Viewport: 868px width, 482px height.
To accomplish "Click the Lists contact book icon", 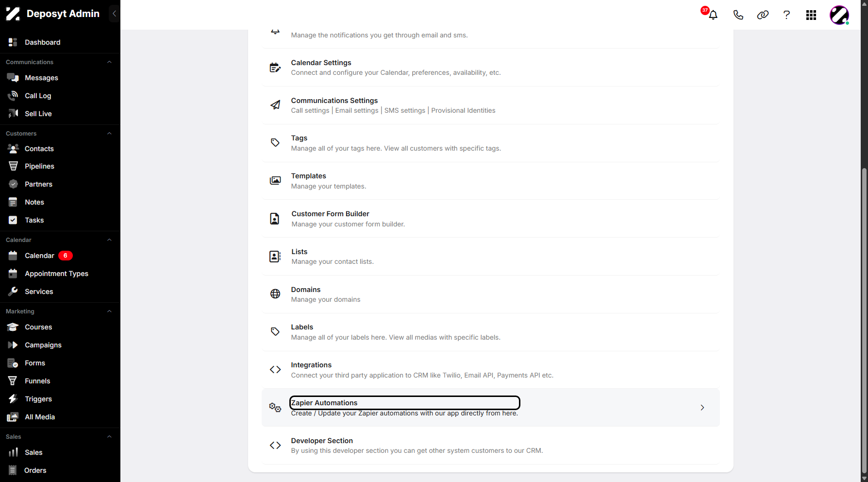I will [275, 257].
